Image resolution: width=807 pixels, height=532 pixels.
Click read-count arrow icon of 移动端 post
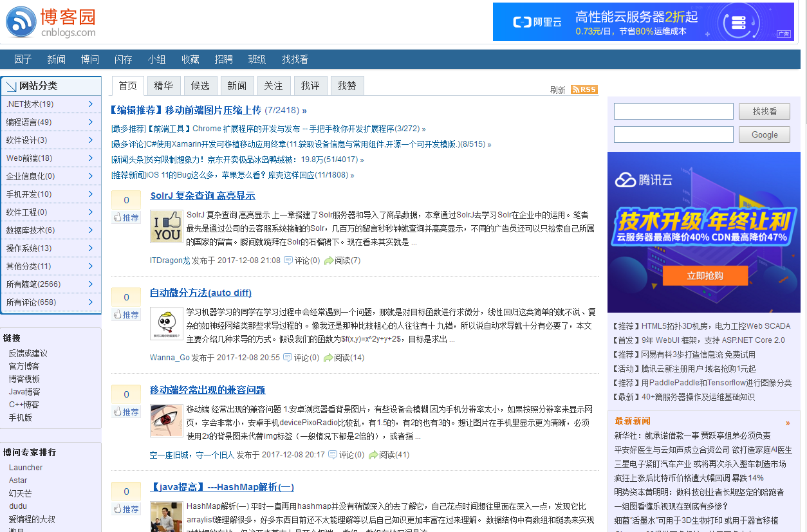pos(373,455)
